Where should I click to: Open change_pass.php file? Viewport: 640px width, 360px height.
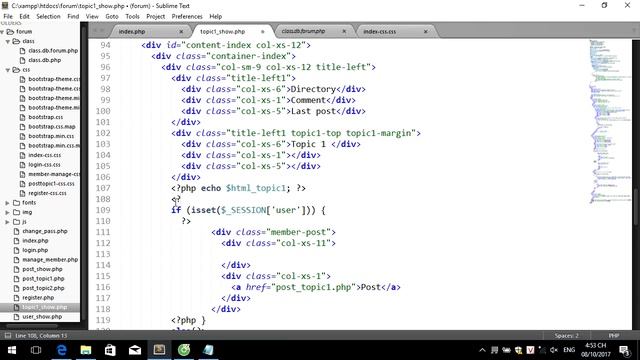(x=45, y=231)
